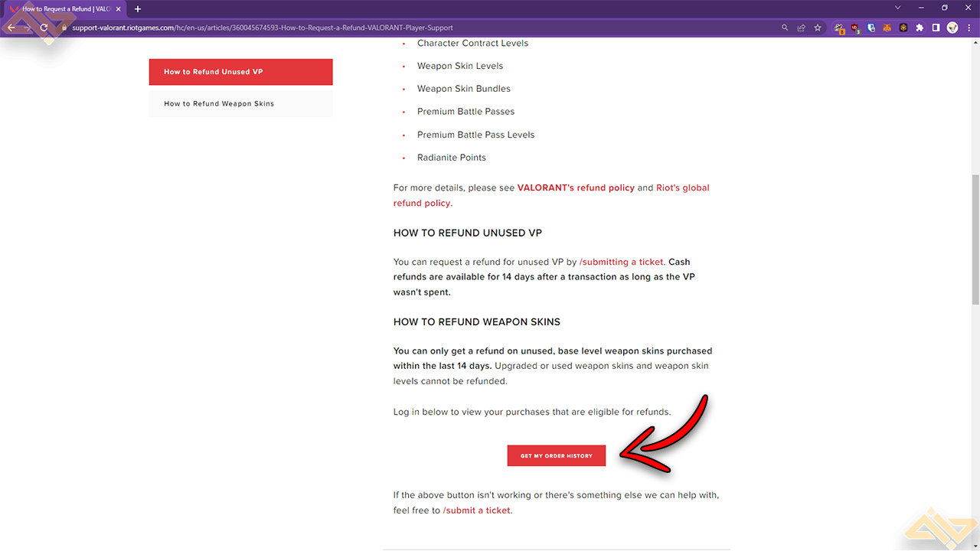Click the VALORANT favicon on the tab
This screenshot has width=980, height=551.
pos(14,8)
